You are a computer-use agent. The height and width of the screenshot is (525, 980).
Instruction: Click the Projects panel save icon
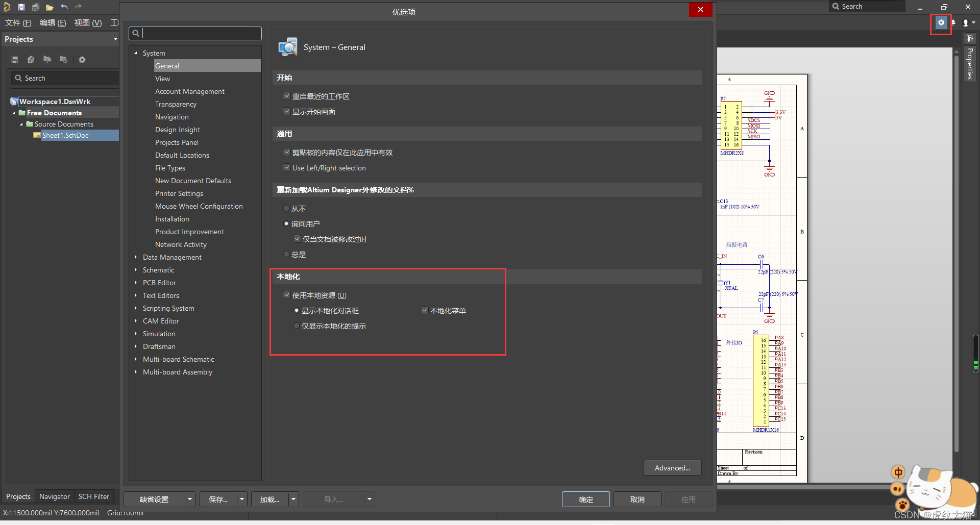[x=15, y=60]
